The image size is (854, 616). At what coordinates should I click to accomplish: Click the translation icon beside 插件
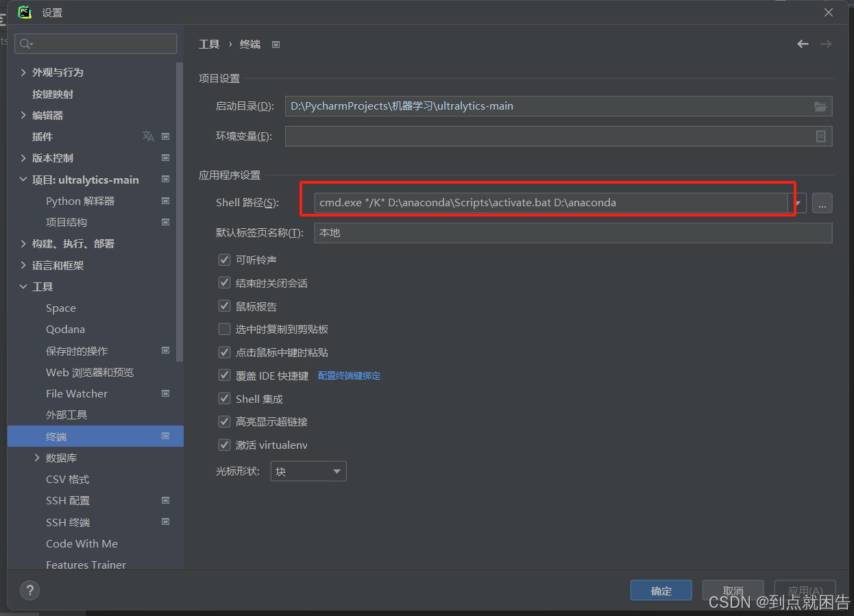click(148, 136)
